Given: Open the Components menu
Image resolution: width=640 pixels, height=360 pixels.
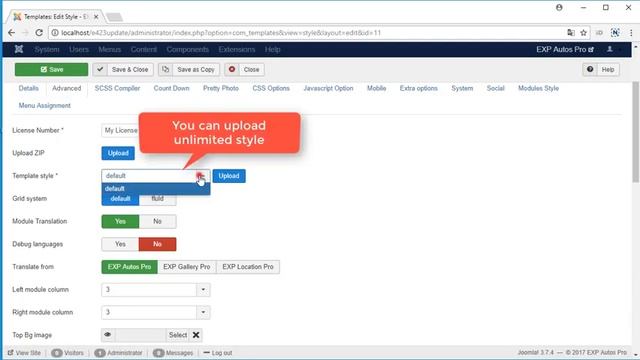Looking at the screenshot, I should point(187,49).
